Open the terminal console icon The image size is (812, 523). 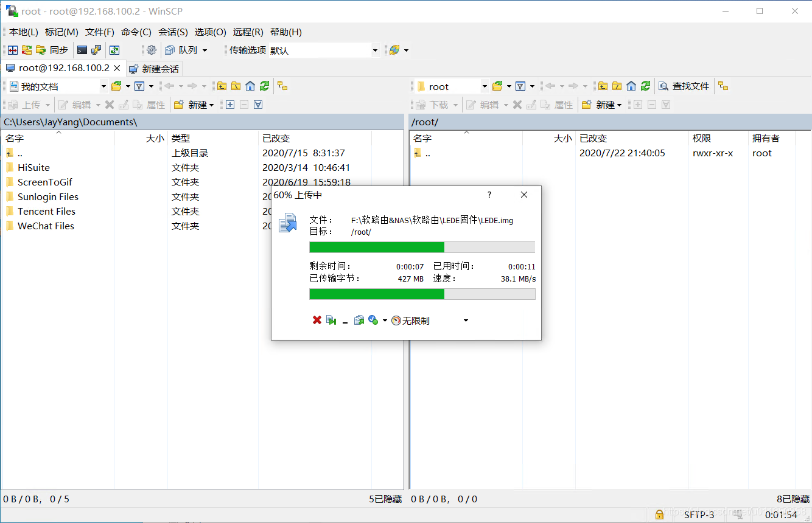[82, 50]
